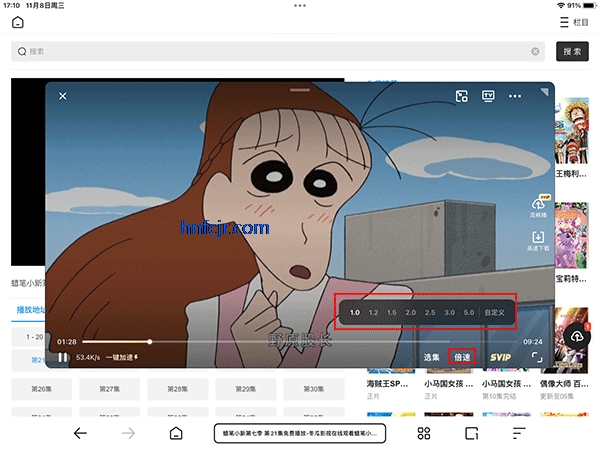Choose 5.0 playback speed
The height and width of the screenshot is (450, 600).
click(x=468, y=313)
